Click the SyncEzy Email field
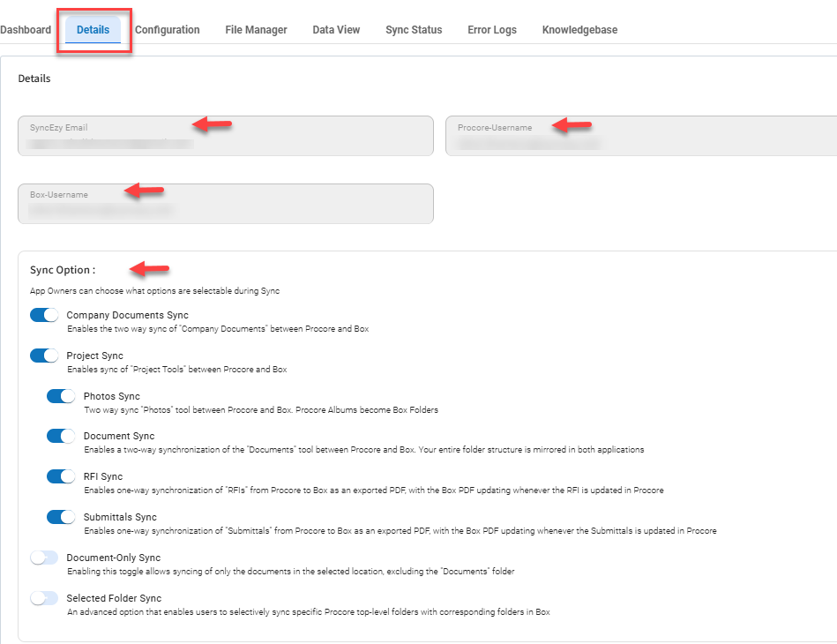This screenshot has width=837, height=644. (225, 136)
